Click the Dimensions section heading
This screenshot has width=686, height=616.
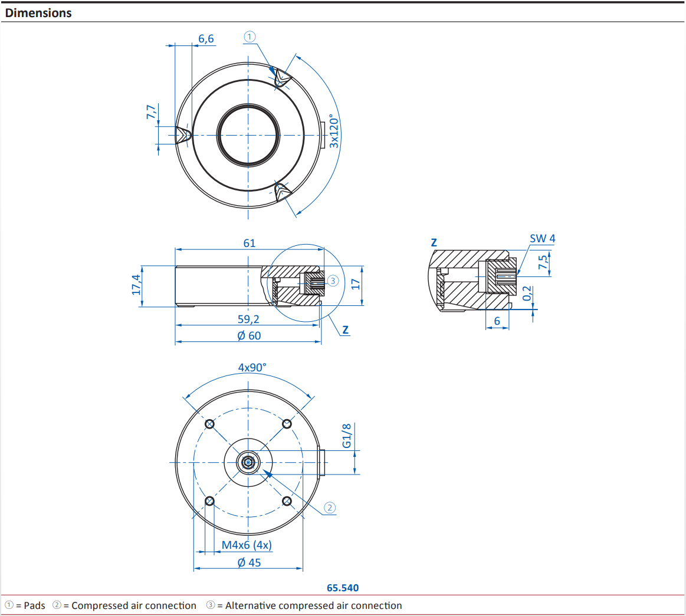click(x=39, y=13)
